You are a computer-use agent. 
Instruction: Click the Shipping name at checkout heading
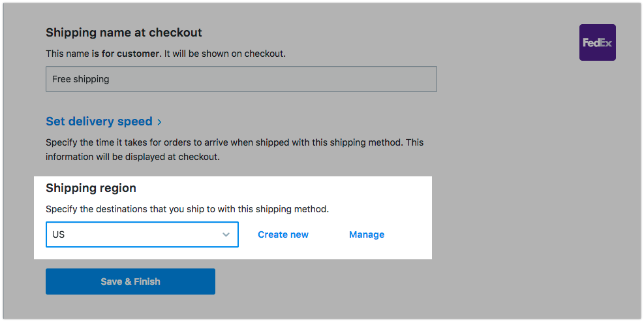coord(124,33)
